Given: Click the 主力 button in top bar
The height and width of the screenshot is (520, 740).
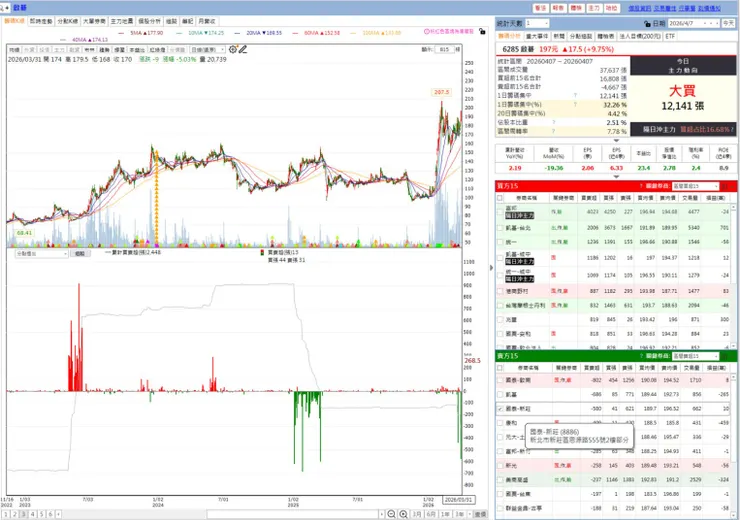Looking at the screenshot, I should coord(594,8).
